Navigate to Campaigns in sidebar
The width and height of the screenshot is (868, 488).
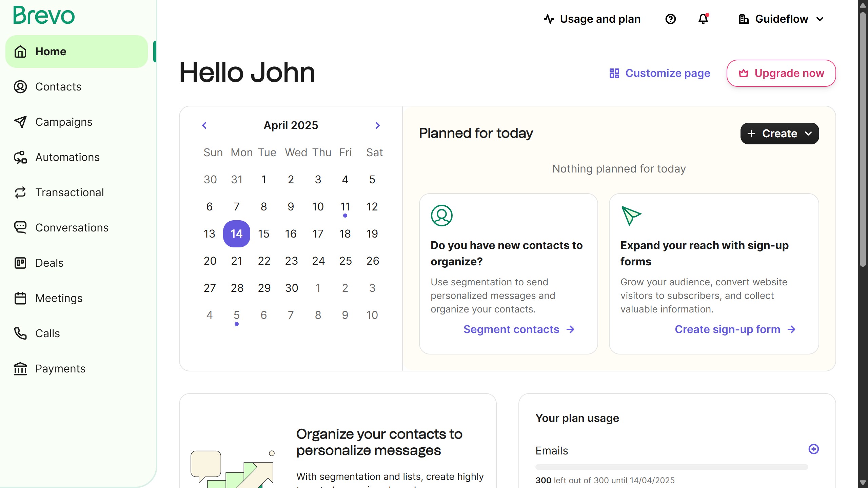[x=64, y=122]
